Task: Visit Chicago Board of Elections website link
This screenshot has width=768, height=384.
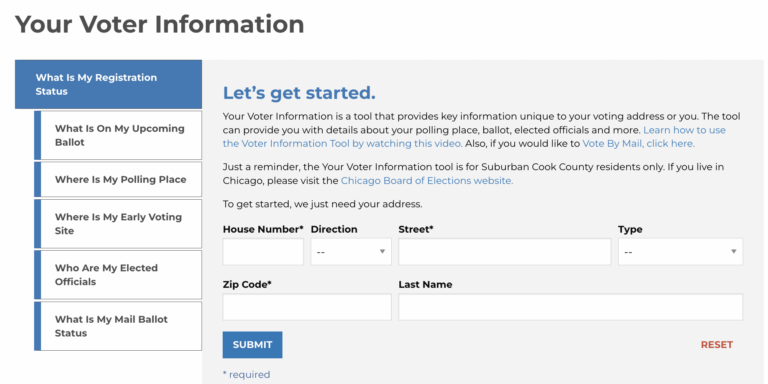Action: [x=427, y=181]
